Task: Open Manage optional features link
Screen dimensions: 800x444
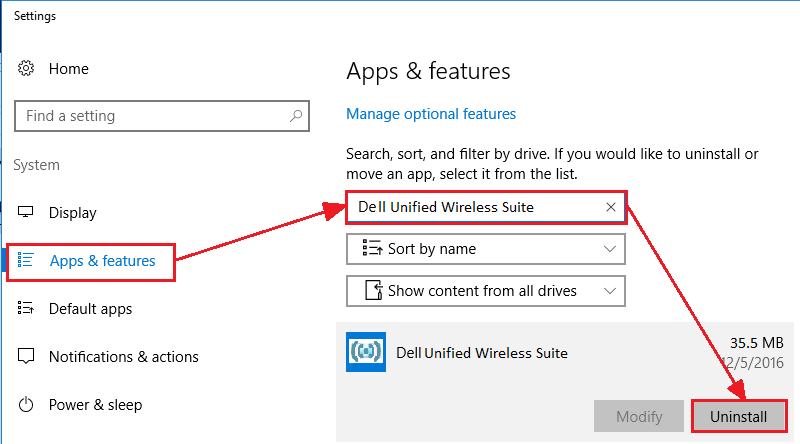Action: tap(431, 114)
